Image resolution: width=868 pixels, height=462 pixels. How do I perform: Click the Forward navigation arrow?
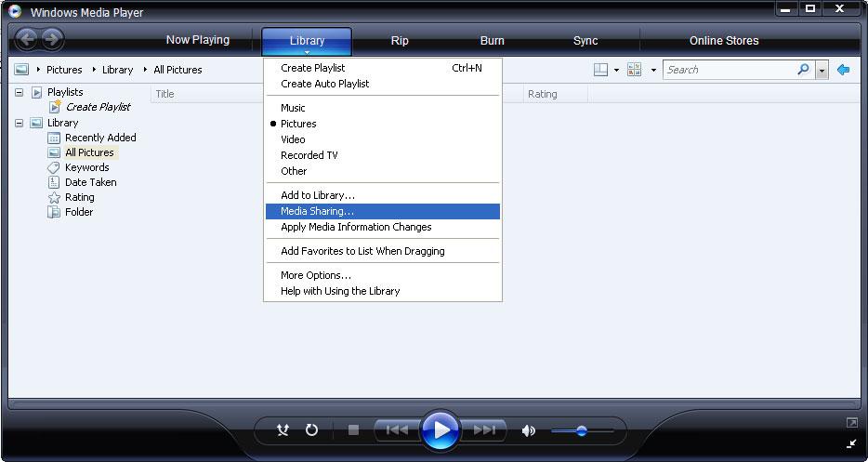pos(52,39)
